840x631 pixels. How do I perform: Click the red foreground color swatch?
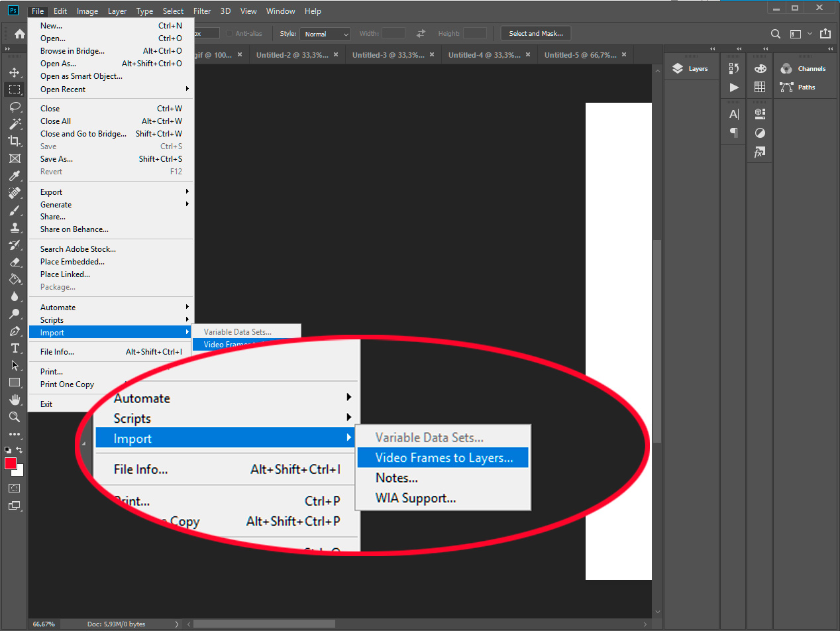point(11,464)
